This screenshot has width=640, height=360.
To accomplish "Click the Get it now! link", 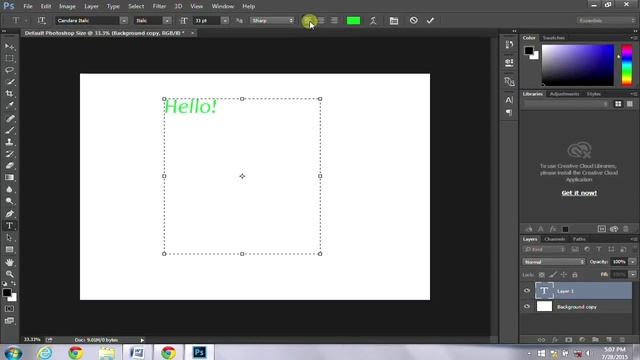I will point(579,193).
